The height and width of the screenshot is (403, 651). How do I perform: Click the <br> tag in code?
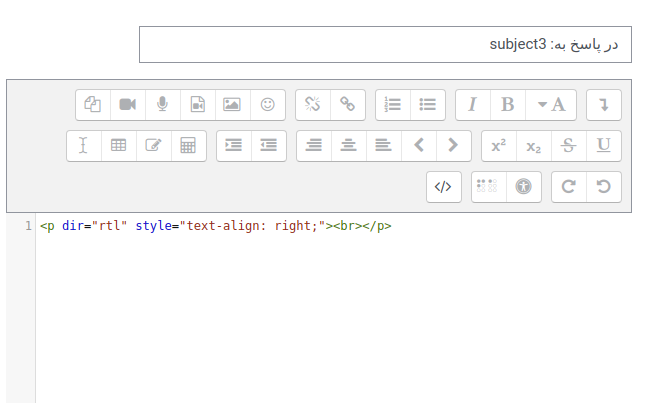(348, 226)
